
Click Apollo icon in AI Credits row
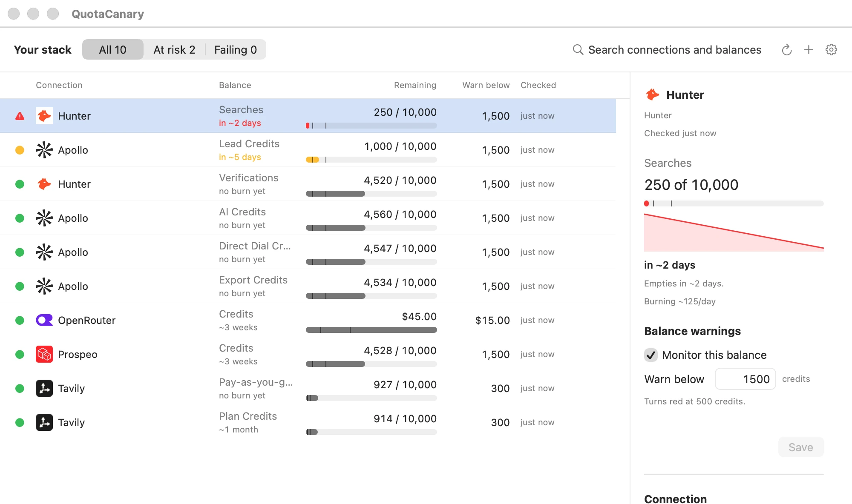click(x=44, y=218)
